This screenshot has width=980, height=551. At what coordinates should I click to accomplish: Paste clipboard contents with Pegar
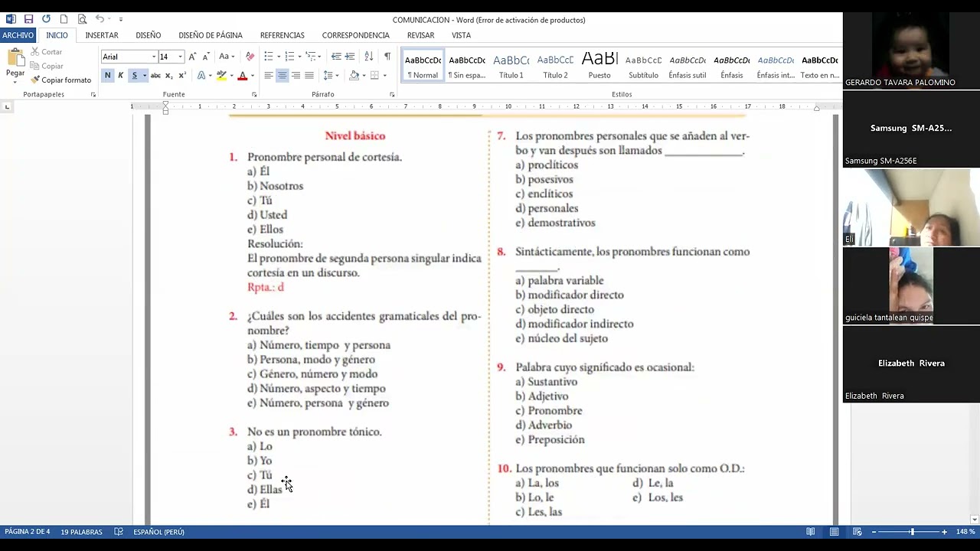[x=15, y=64]
